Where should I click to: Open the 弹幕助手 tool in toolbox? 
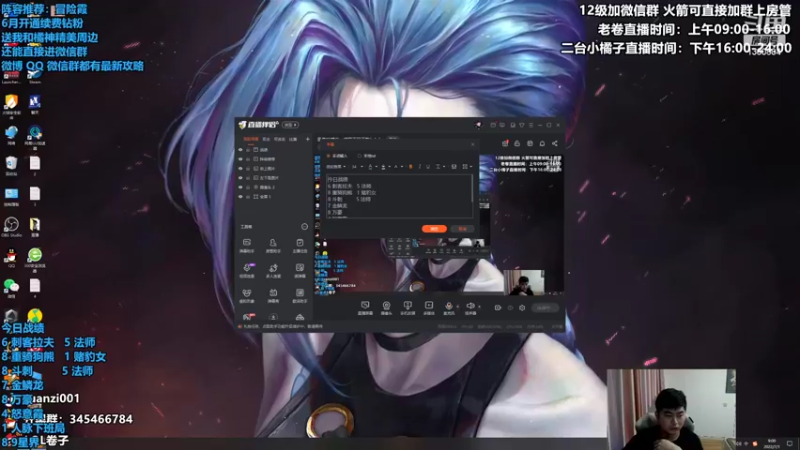pos(247,245)
